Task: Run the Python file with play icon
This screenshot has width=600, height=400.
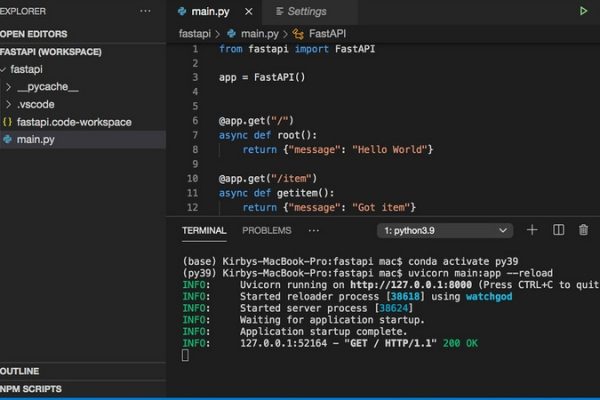Action: (x=583, y=11)
